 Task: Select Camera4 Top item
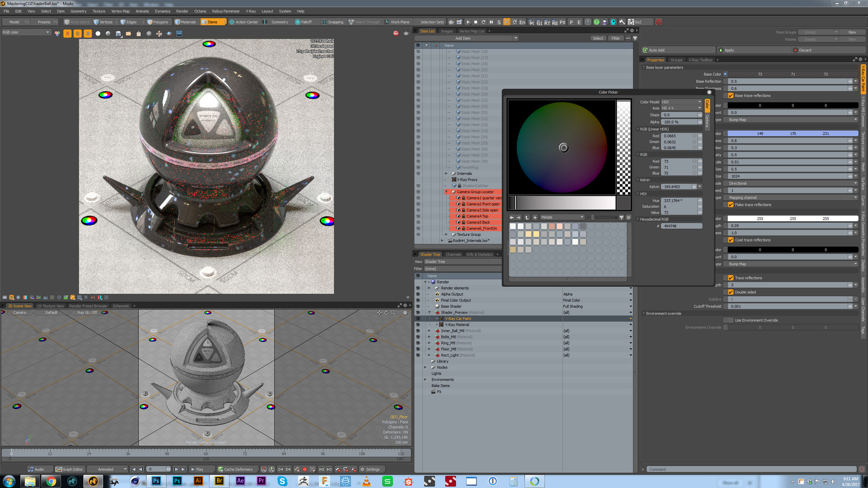point(477,216)
